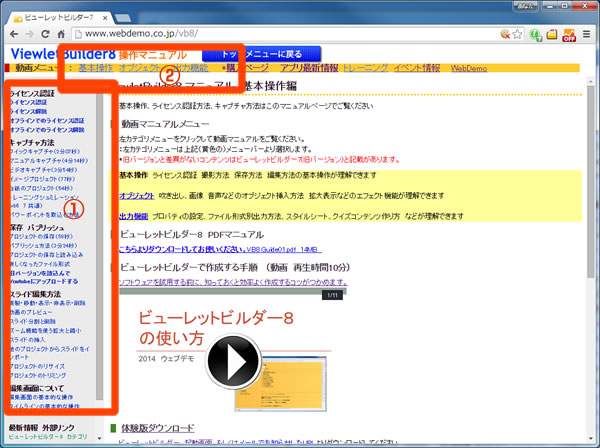Open the Chrome hamburger menu

(x=586, y=34)
